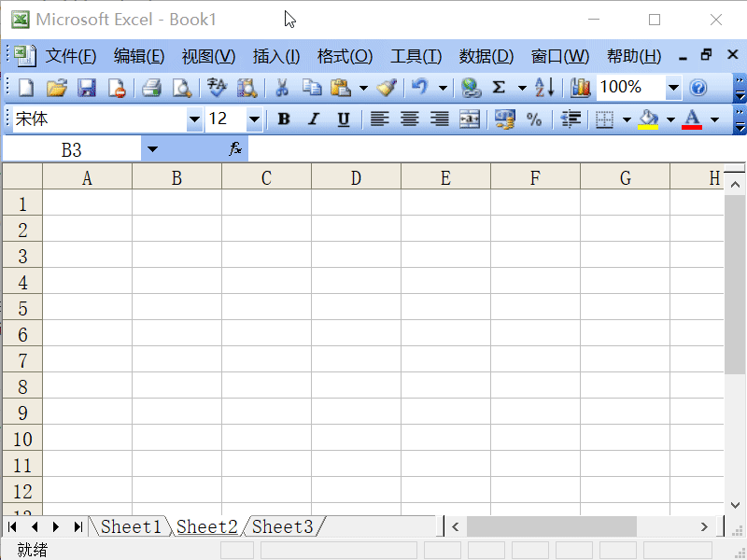This screenshot has height=560, width=747.
Task: Apply yellow Fill Color bucket
Action: point(649,119)
